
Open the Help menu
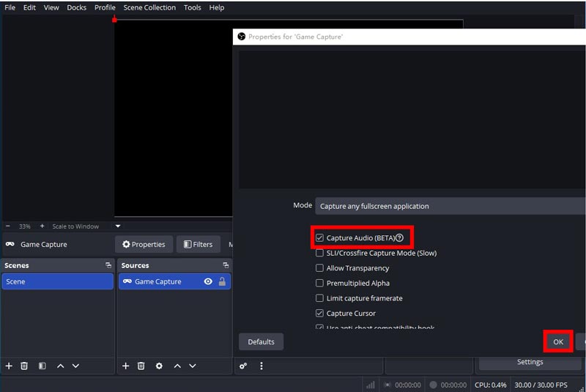[x=216, y=7]
